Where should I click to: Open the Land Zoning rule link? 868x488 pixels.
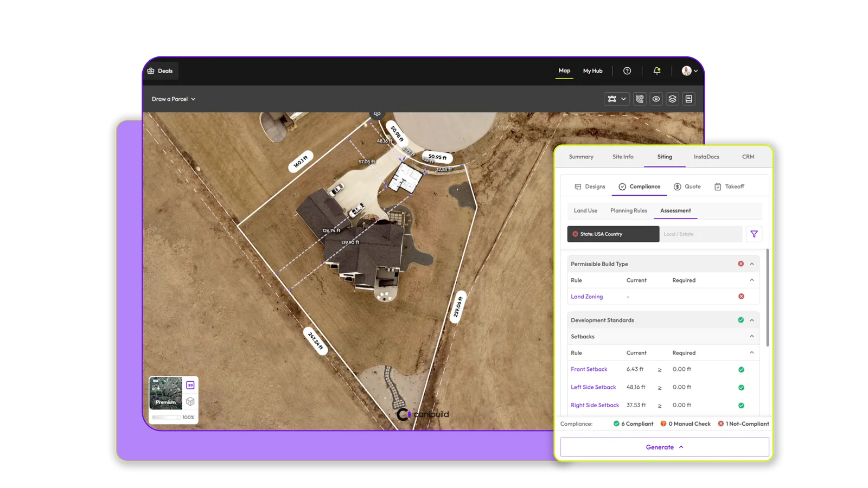click(x=586, y=297)
